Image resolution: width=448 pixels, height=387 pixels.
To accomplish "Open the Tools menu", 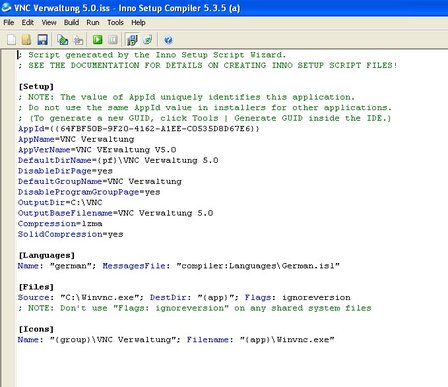I will pyautogui.click(x=115, y=22).
